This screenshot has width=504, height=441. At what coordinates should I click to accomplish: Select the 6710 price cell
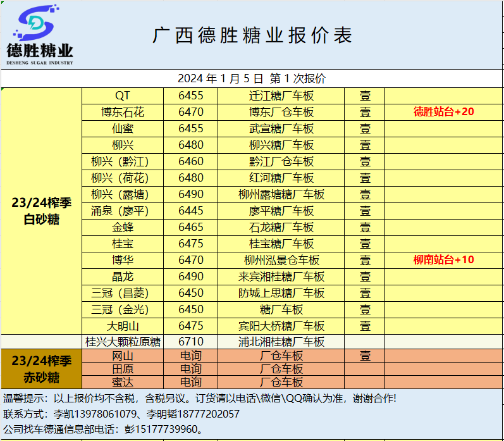point(190,342)
